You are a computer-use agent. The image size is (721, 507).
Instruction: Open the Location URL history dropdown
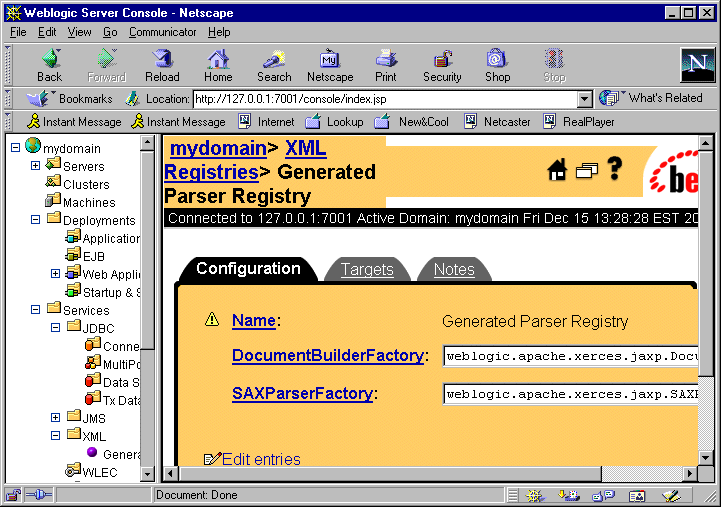tap(584, 99)
